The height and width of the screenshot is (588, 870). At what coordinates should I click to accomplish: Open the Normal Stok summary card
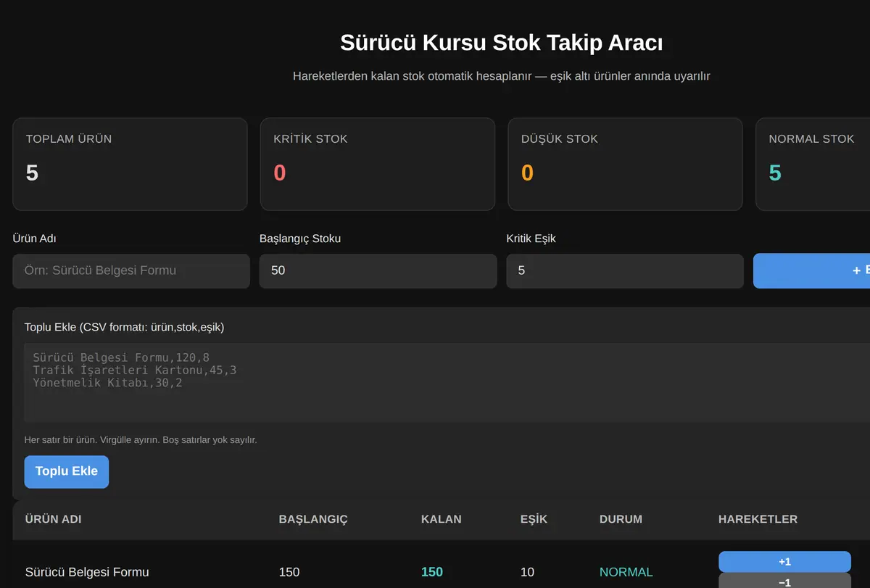[813, 165]
